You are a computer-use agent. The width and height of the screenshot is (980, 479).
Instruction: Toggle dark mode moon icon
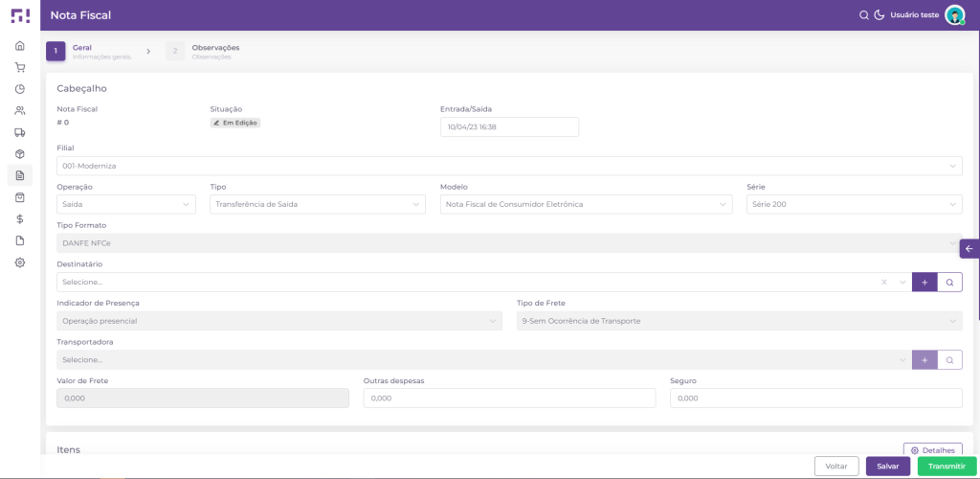(x=880, y=15)
